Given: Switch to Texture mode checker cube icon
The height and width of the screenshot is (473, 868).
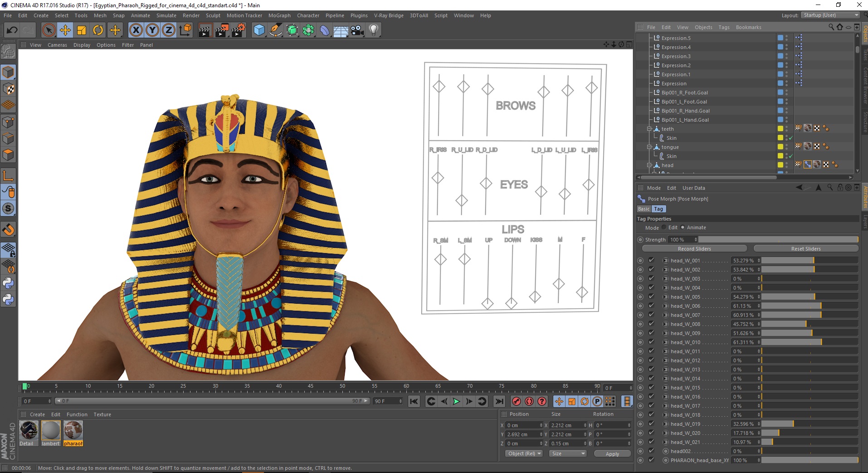Looking at the screenshot, I should [x=8, y=89].
